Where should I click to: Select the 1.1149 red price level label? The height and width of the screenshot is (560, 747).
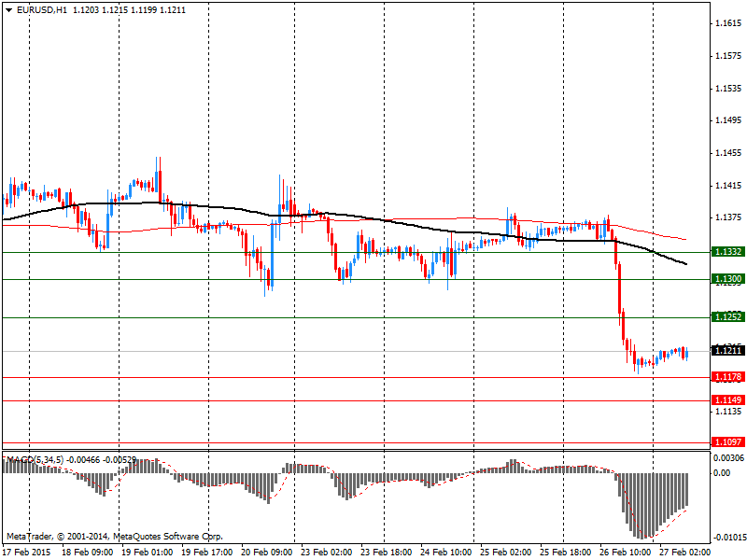(x=727, y=399)
